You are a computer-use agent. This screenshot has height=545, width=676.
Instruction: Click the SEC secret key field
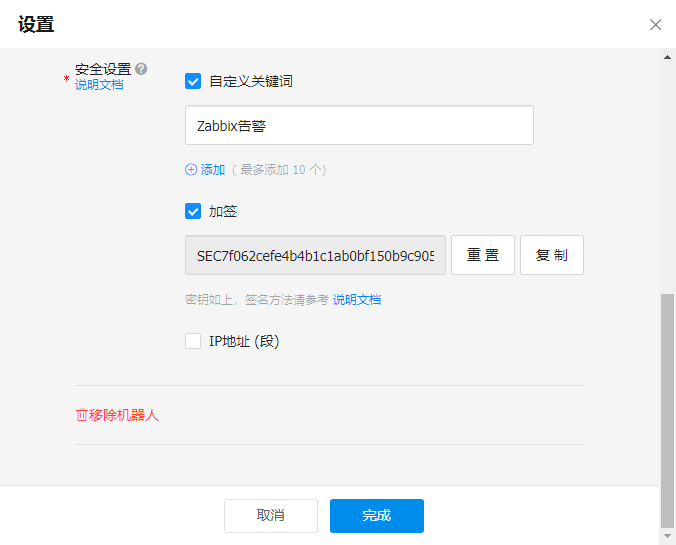coord(315,255)
